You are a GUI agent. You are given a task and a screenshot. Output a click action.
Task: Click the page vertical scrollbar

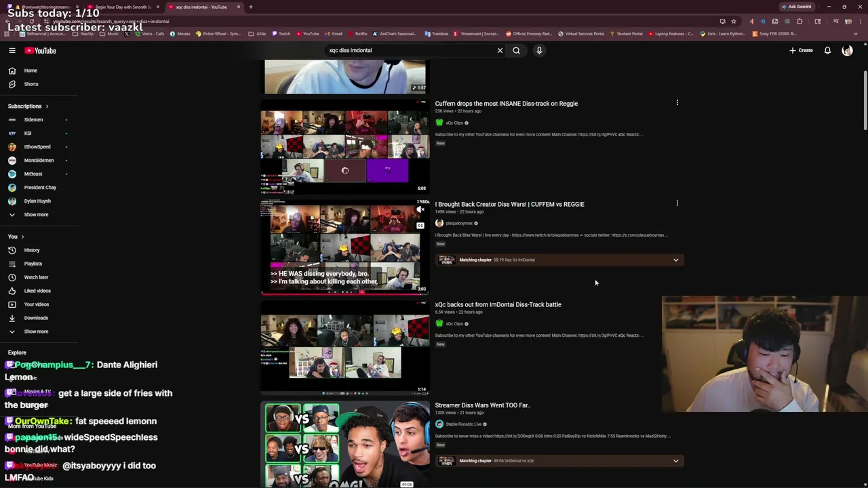pos(865,102)
